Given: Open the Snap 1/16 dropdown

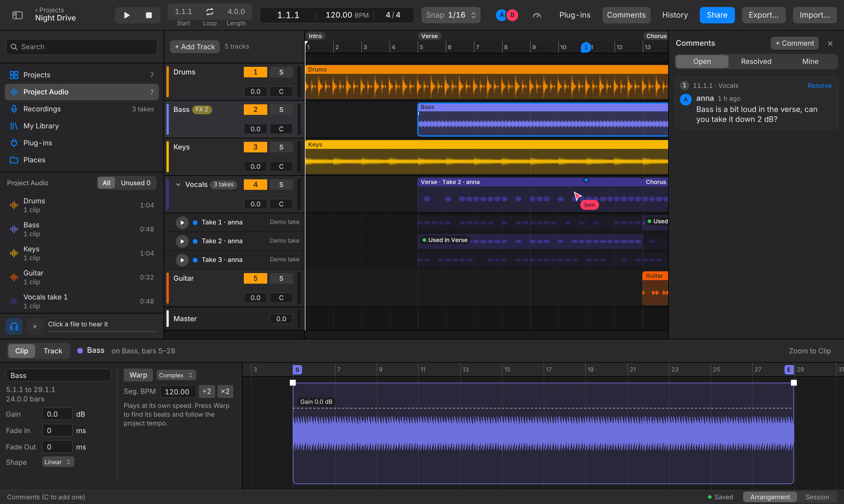Looking at the screenshot, I should (x=451, y=15).
